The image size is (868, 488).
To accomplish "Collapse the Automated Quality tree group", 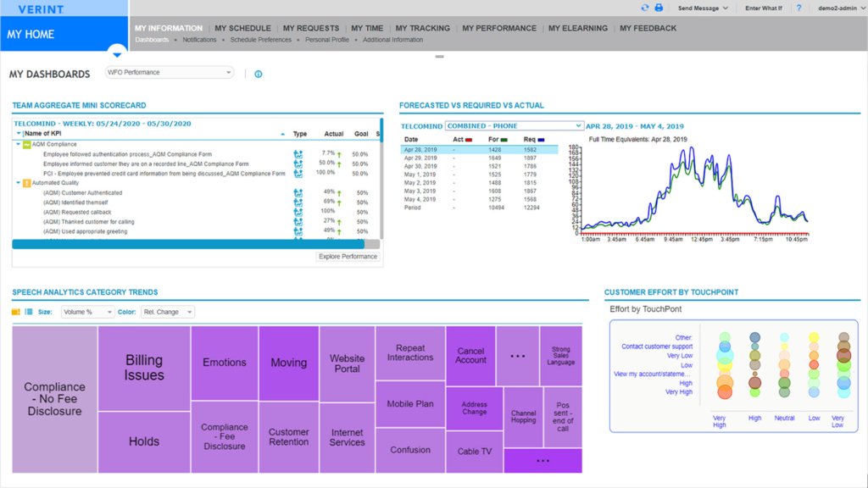I will pos(19,183).
